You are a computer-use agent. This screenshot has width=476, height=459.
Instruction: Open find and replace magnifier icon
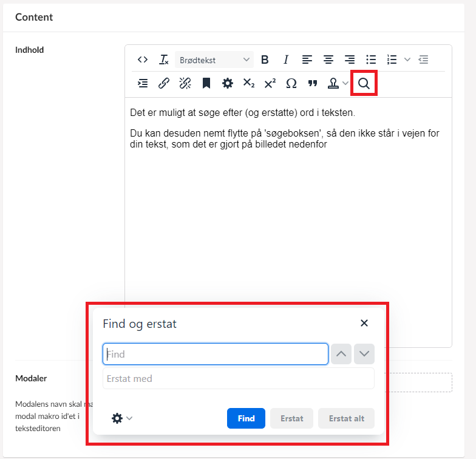(364, 84)
